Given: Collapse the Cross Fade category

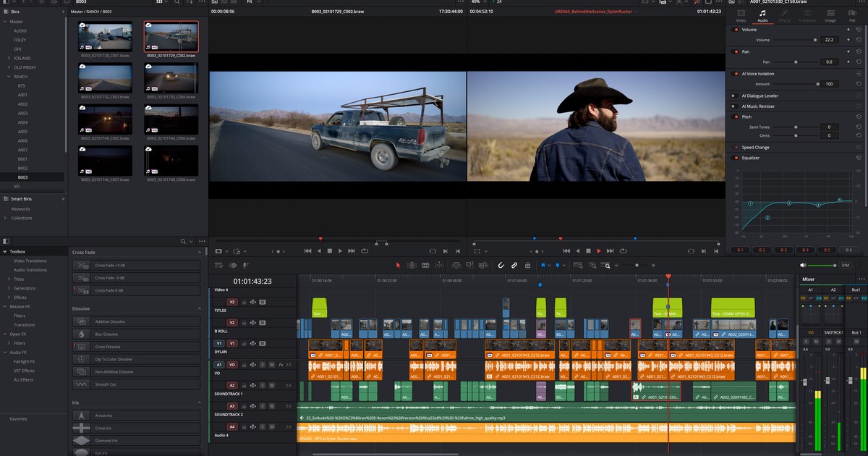Looking at the screenshot, I should tap(200, 252).
